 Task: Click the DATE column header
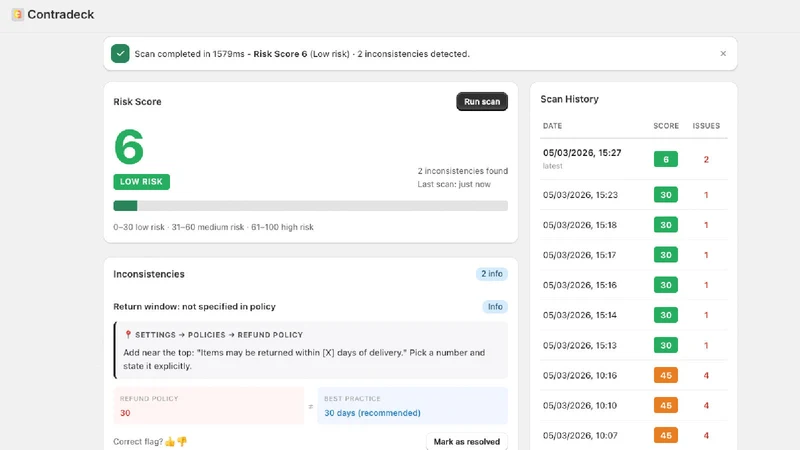coord(552,126)
